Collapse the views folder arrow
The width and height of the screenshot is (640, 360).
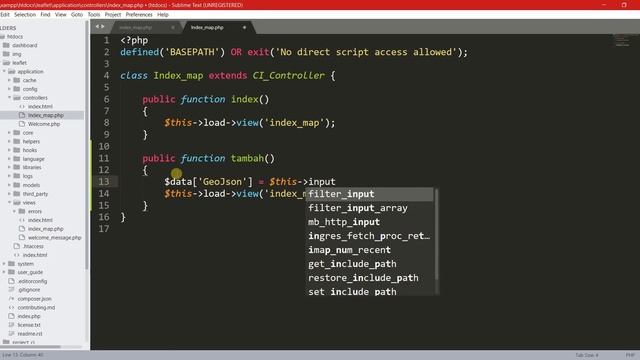click(x=9, y=202)
